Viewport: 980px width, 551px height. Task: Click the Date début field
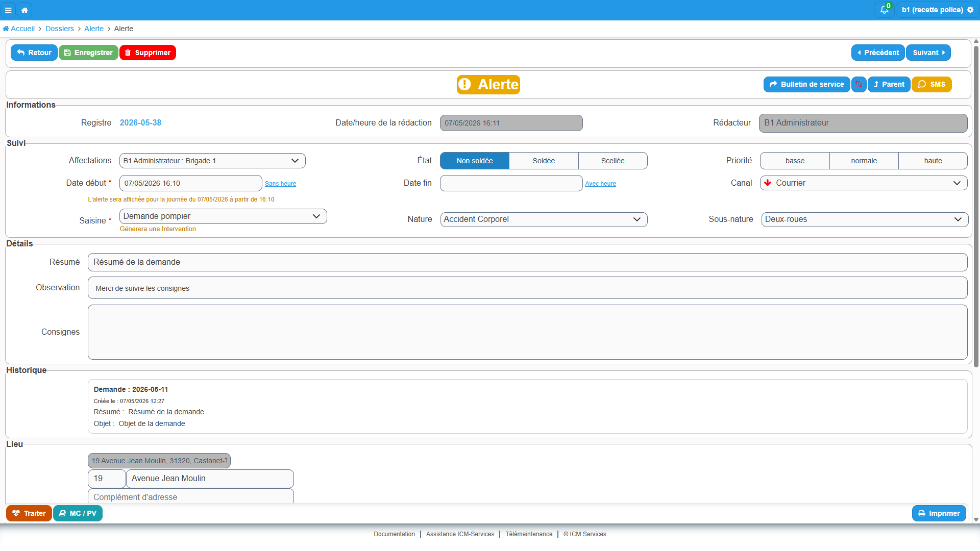tap(191, 183)
